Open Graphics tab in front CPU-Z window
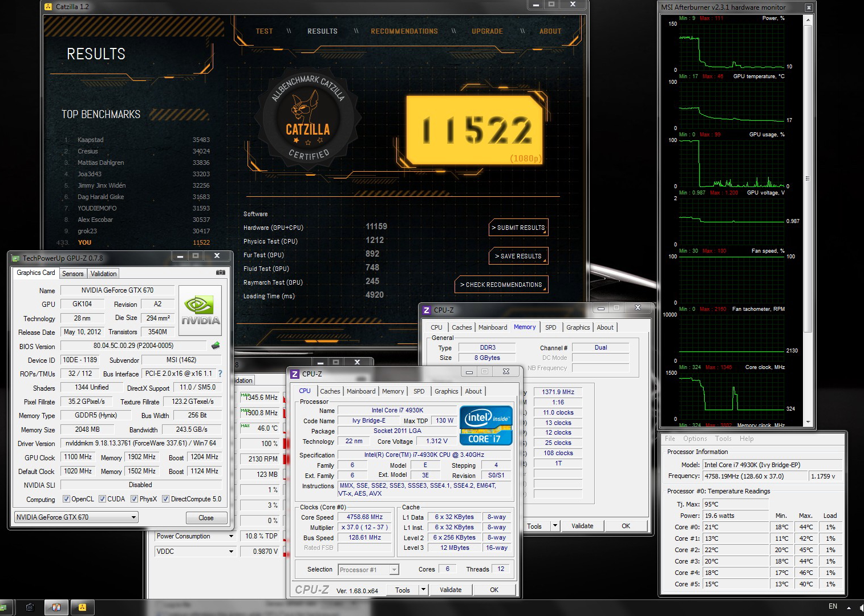The image size is (864, 616). [446, 391]
